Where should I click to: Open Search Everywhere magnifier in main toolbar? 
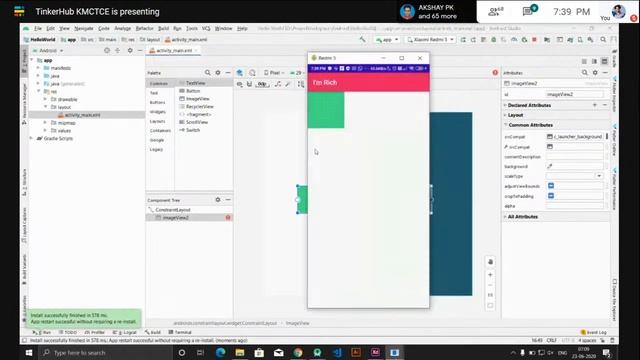point(603,40)
